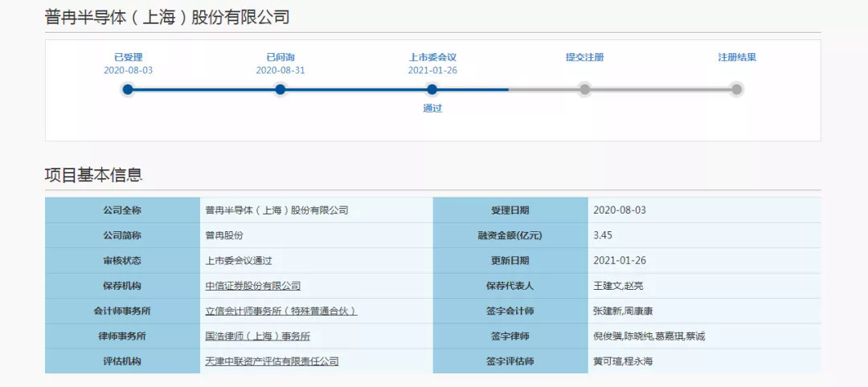Click the grey 注册结果 timeline circle
868x387 pixels.
736,89
